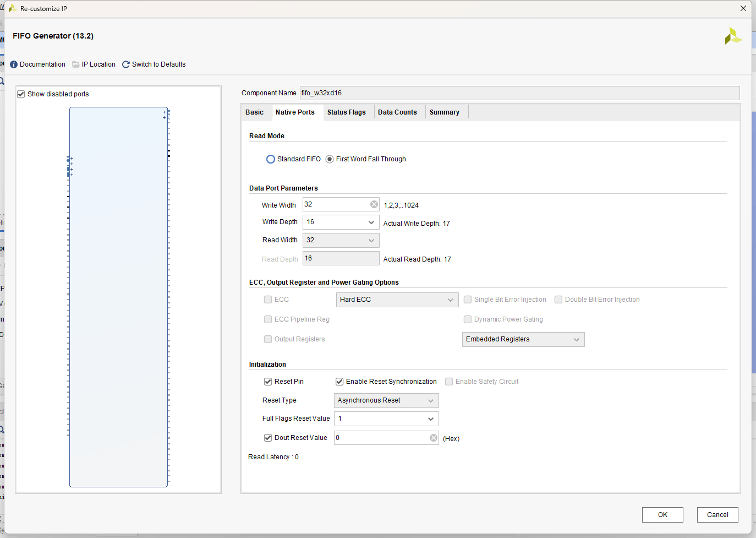
Task: Uncheck the Reset Pin checkbox
Action: tap(268, 382)
